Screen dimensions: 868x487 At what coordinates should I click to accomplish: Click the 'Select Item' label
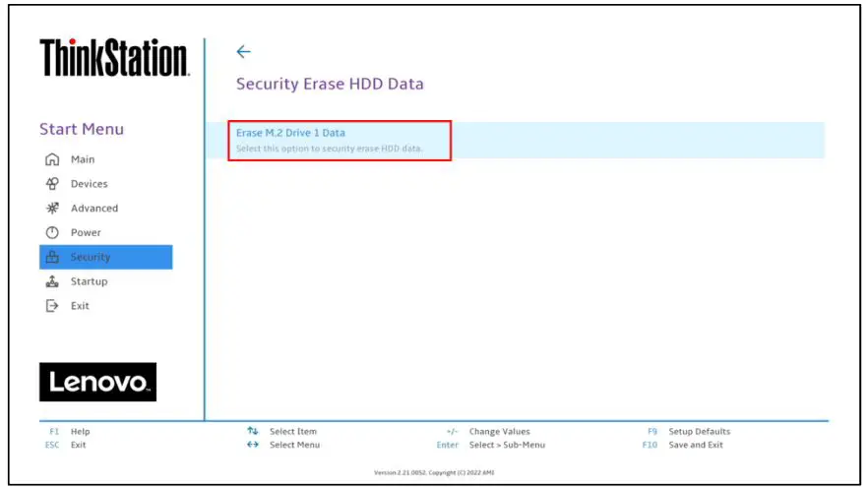(x=293, y=431)
